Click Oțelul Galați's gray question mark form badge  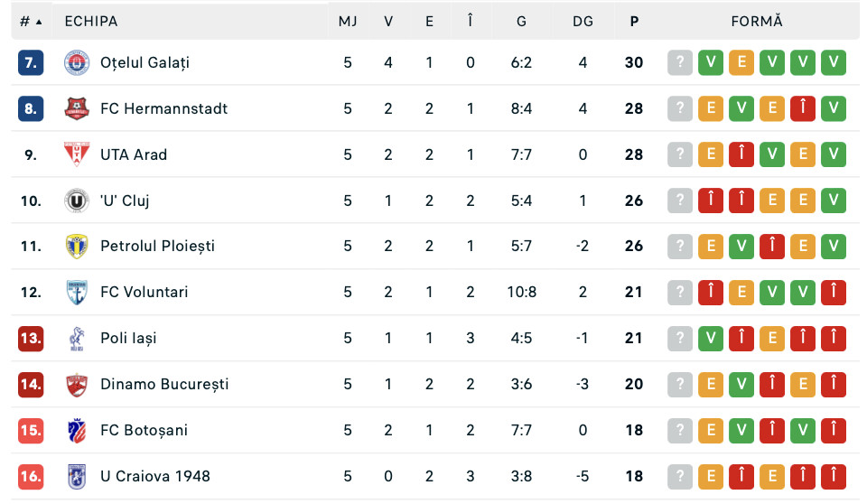click(x=680, y=63)
